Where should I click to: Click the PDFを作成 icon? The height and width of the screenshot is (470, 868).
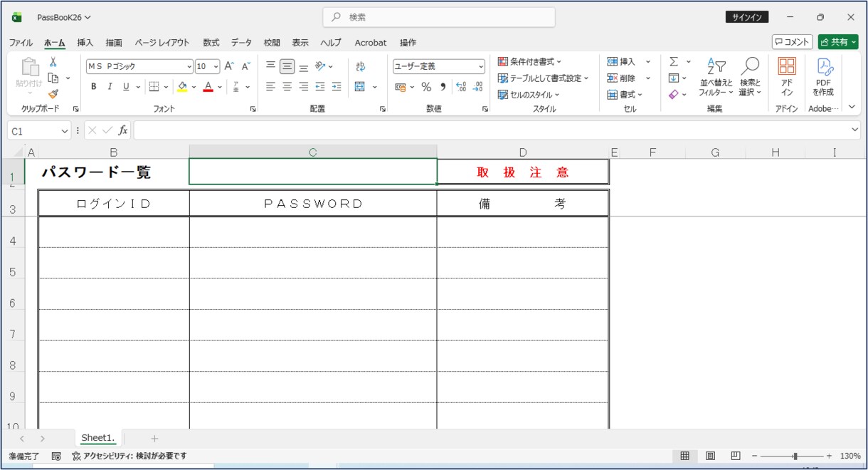[x=824, y=78]
